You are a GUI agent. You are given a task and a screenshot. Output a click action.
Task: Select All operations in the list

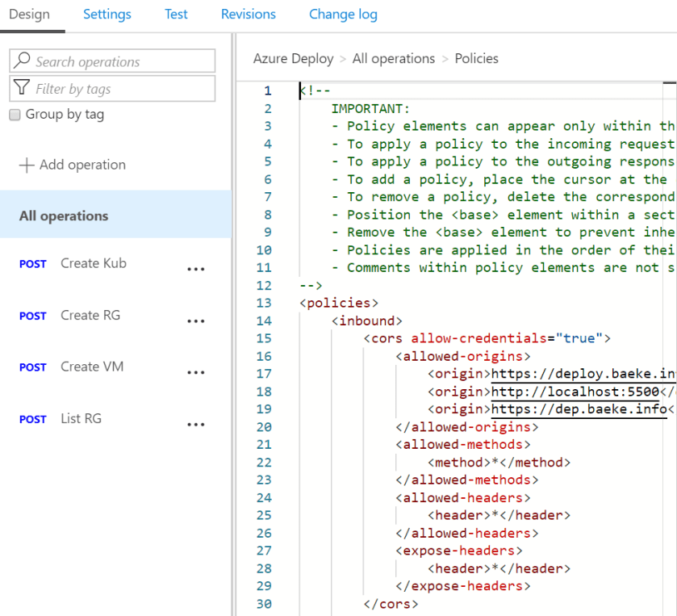(64, 216)
